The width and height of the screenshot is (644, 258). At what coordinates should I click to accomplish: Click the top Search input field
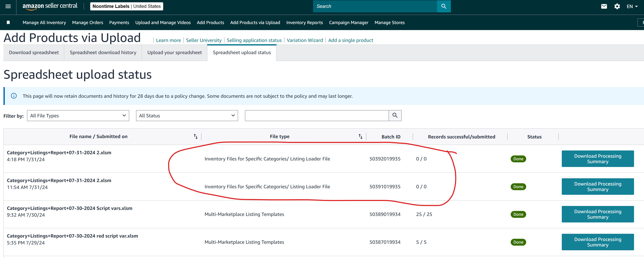[x=375, y=6]
